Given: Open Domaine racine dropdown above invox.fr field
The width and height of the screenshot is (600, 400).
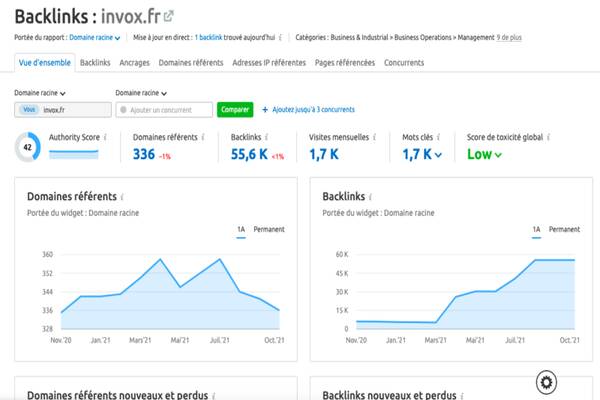Looking at the screenshot, I should pyautogui.click(x=40, y=93).
